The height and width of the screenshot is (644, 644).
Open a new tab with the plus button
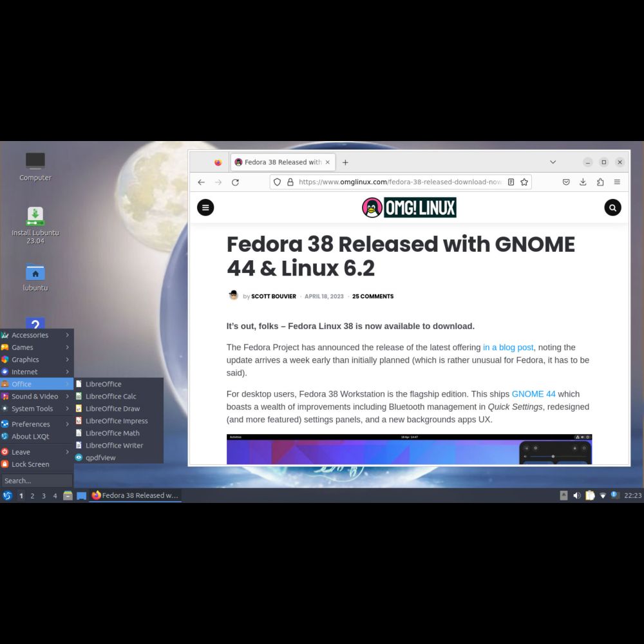345,162
